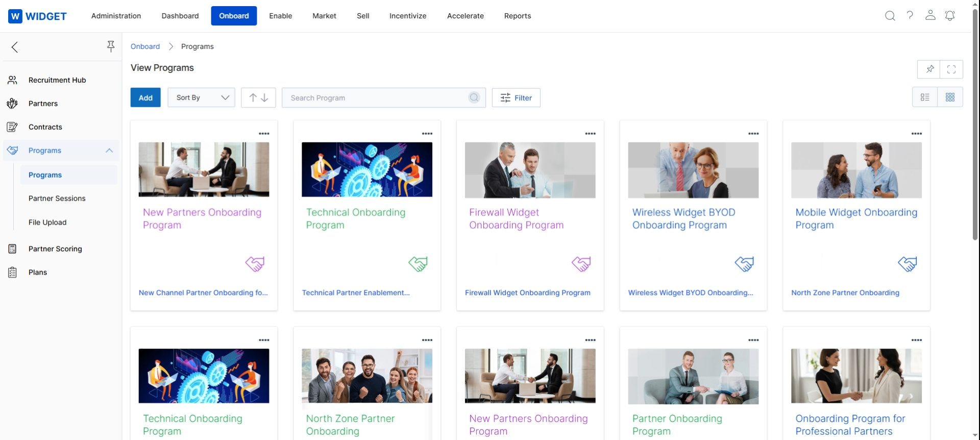
Task: Click handshake icon on Mobile Widget Onboarding card
Action: [908, 264]
